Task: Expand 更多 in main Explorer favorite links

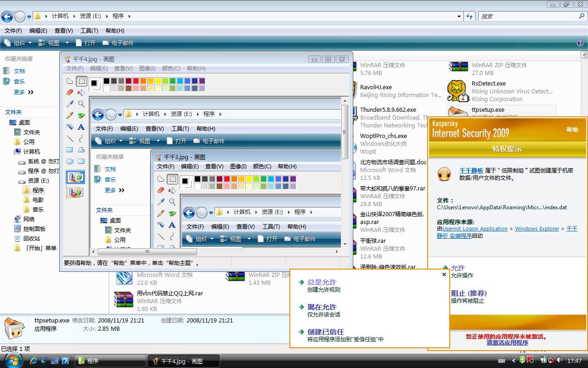Action: coord(23,92)
